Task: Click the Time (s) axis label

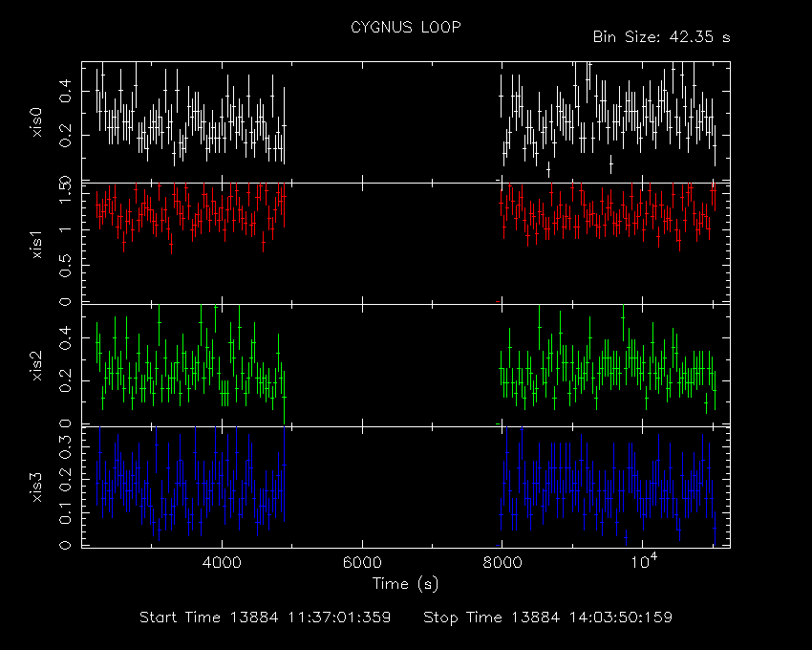Action: [x=405, y=584]
